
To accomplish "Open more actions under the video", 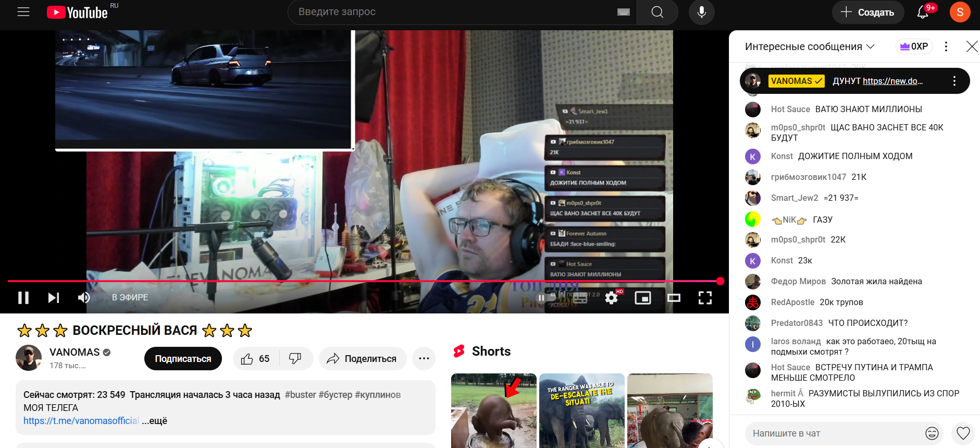I will (424, 359).
